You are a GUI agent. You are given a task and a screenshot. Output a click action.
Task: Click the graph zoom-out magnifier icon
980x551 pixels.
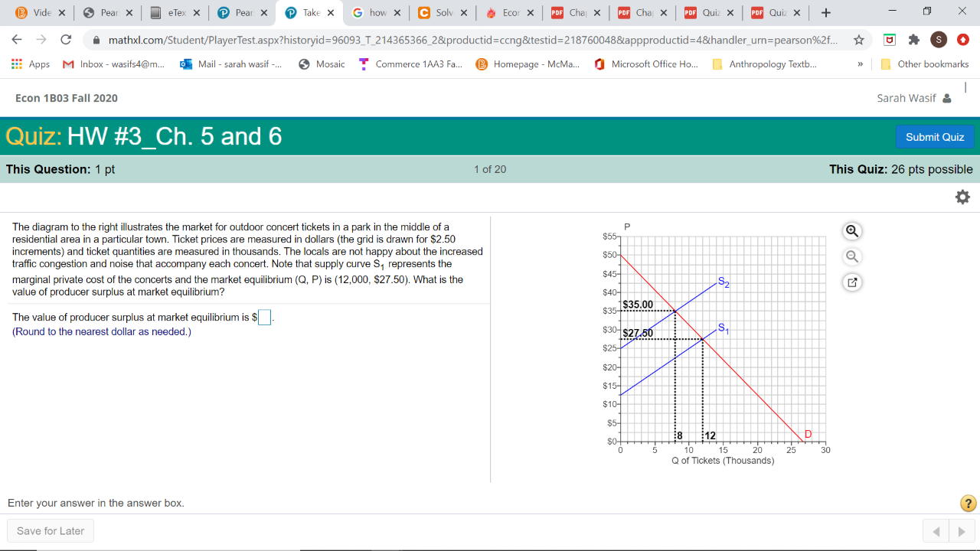point(852,256)
